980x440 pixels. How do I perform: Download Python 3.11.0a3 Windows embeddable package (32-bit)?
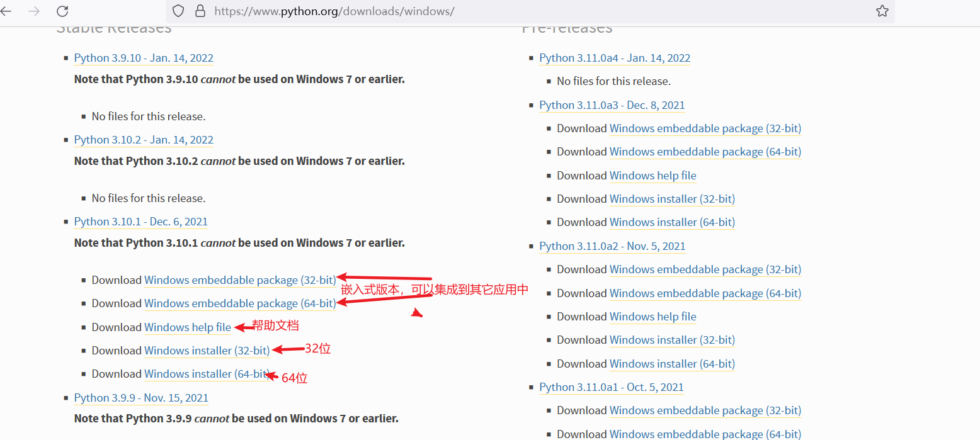(705, 128)
